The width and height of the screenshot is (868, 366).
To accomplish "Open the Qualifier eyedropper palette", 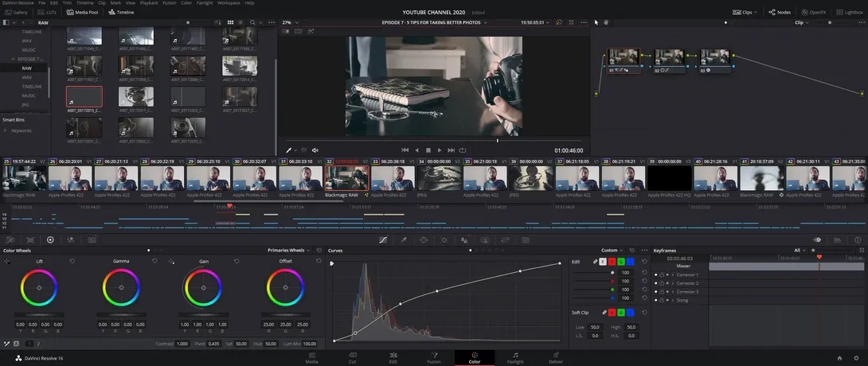I will point(404,240).
